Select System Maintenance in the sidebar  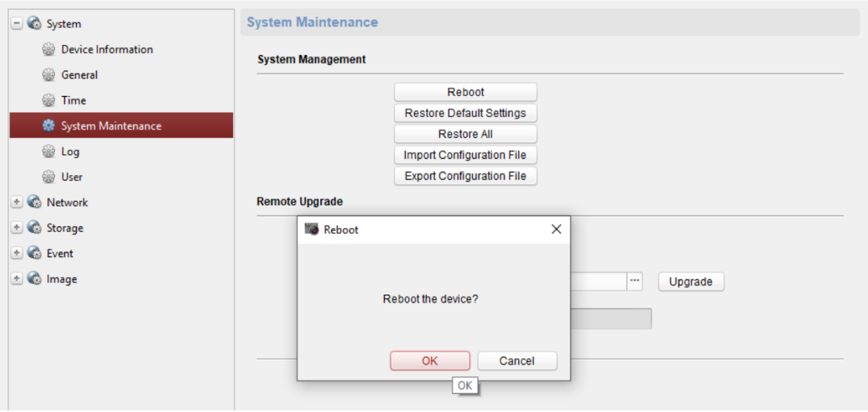pos(111,126)
